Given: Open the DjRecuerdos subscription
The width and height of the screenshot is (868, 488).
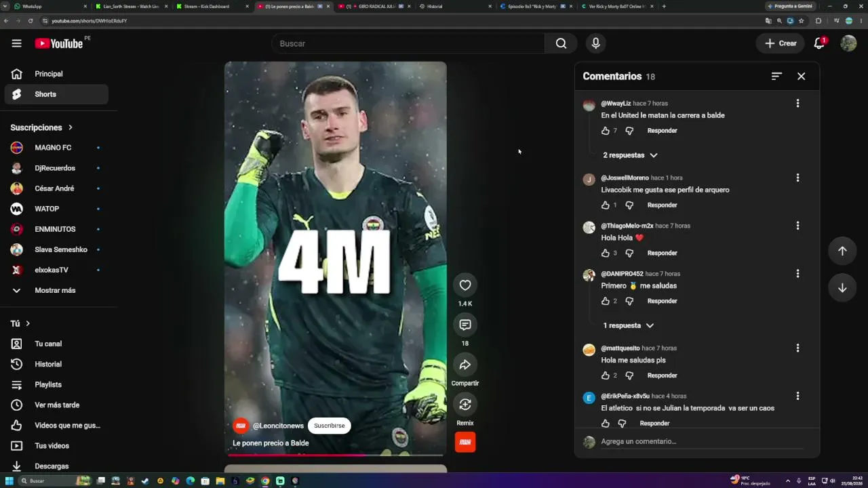Looking at the screenshot, I should click(x=56, y=168).
